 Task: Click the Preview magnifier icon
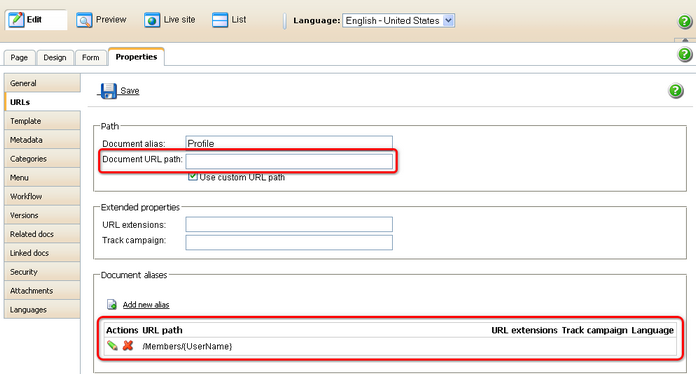(84, 20)
